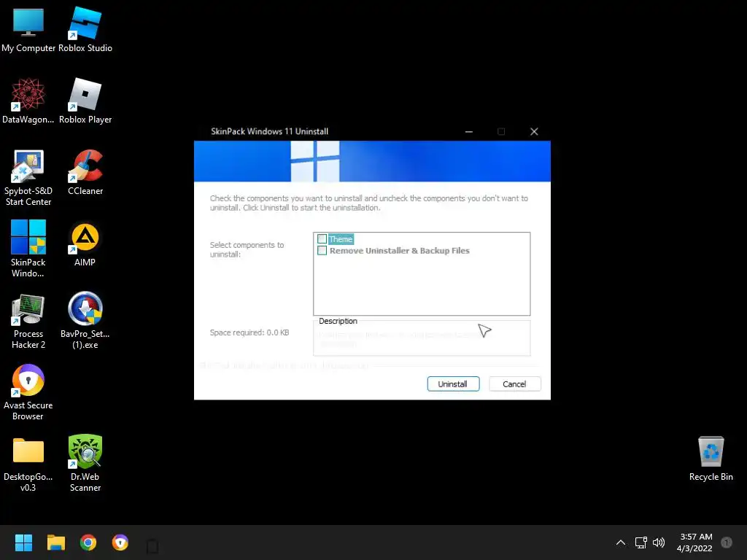Open Spybot-S&D Start Center icon
The image size is (747, 560).
pyautogui.click(x=28, y=178)
